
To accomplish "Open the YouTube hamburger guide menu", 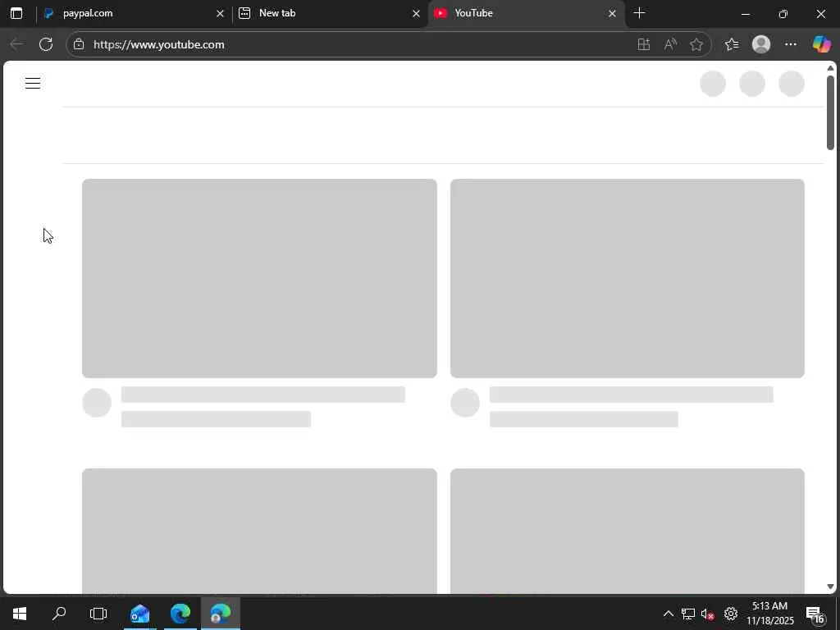I will click(33, 83).
